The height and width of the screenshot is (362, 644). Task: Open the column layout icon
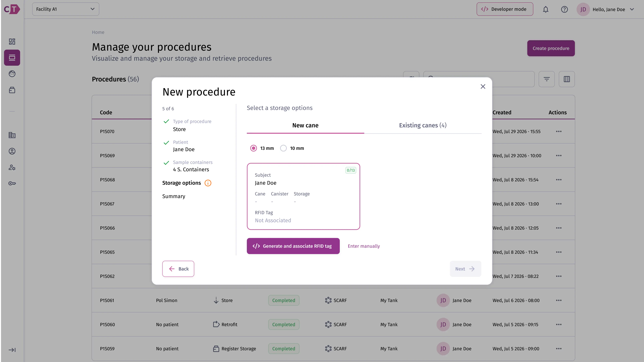tap(567, 79)
